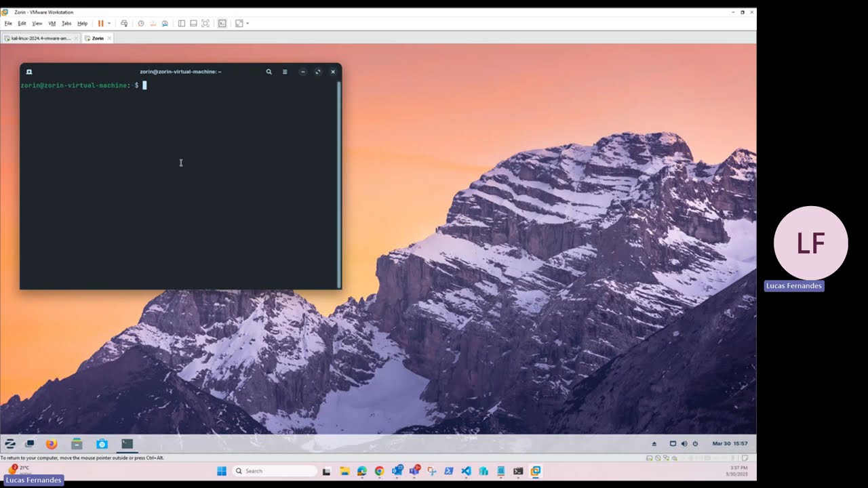This screenshot has width=868, height=488.
Task: Open the Help menu
Action: pyautogui.click(x=83, y=23)
